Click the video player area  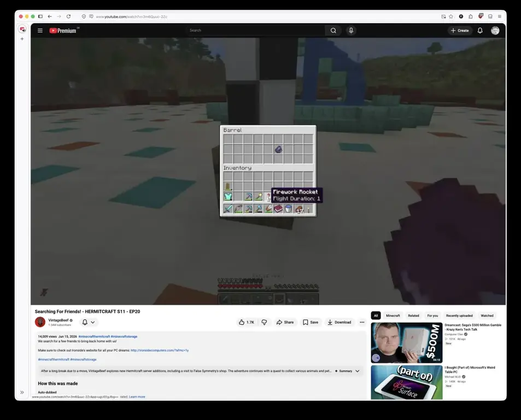268,171
